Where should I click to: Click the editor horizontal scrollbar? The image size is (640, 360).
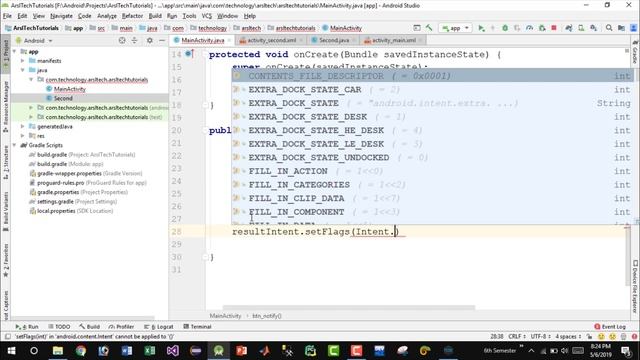click(349, 307)
